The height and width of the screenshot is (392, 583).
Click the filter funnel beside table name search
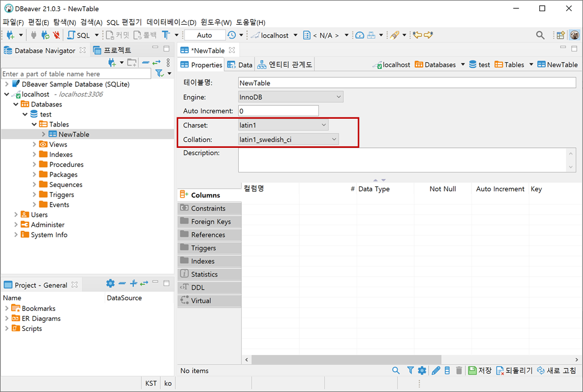[x=160, y=73]
